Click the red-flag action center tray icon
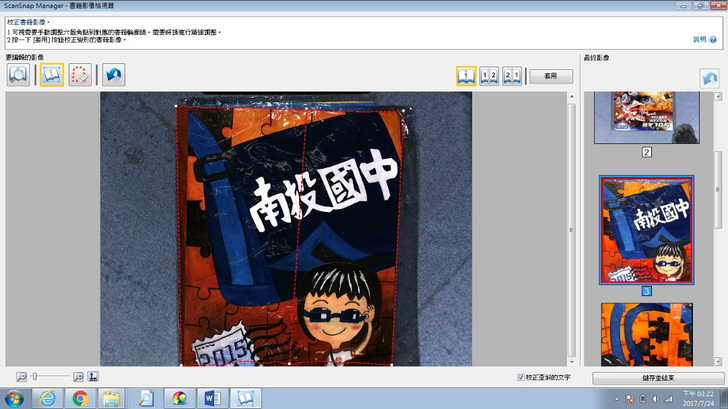 click(x=630, y=399)
